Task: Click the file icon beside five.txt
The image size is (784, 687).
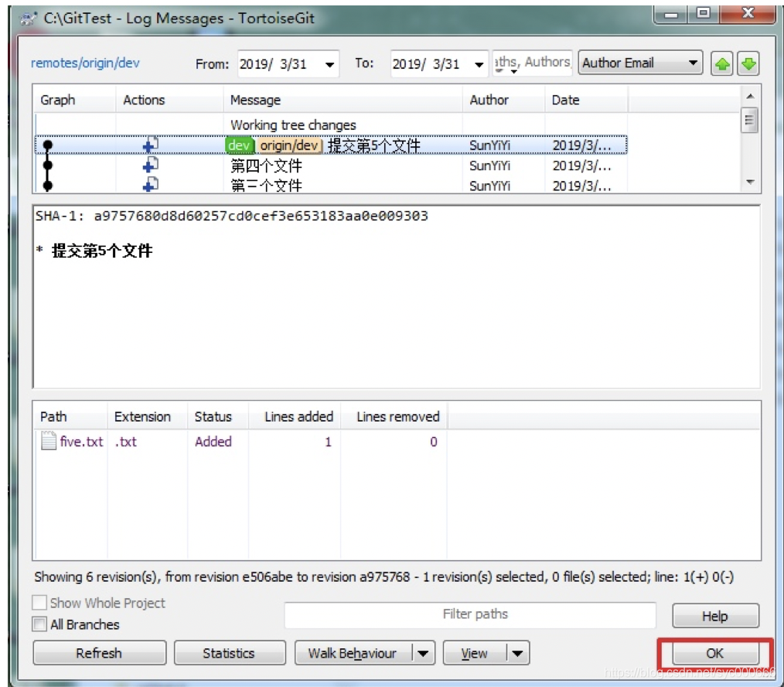Action: 49,441
